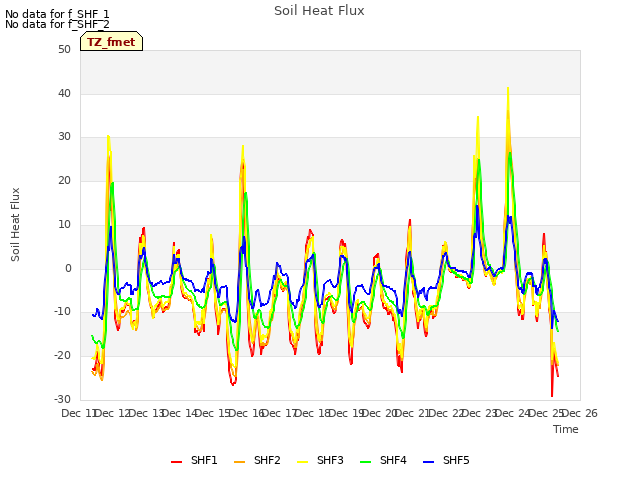Viewport: 640px width, 480px height.
Task: Click the y-axis value 50
Action: 64,49
